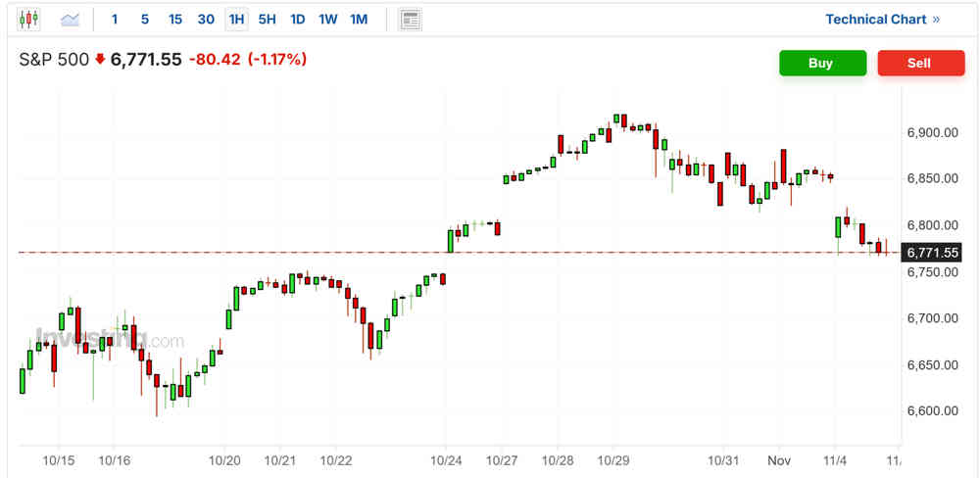Expand Technical Chart via double chevron
The height and width of the screenshot is (478, 980).
tap(936, 19)
